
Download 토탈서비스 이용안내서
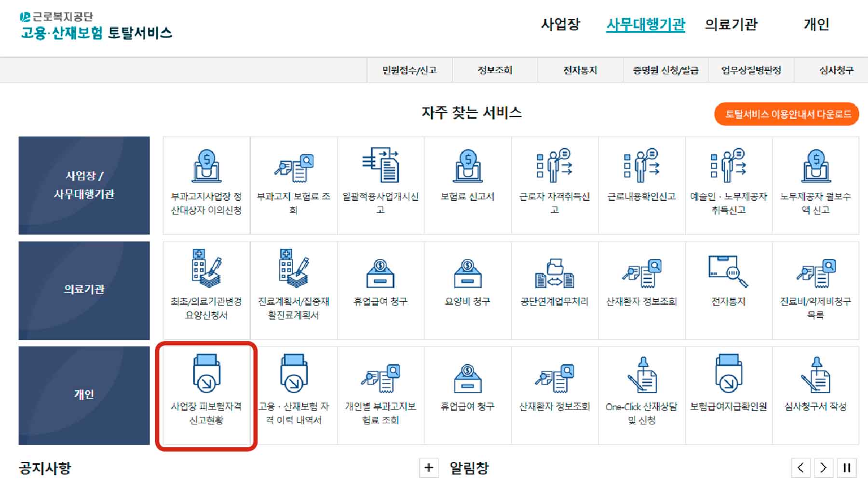787,114
